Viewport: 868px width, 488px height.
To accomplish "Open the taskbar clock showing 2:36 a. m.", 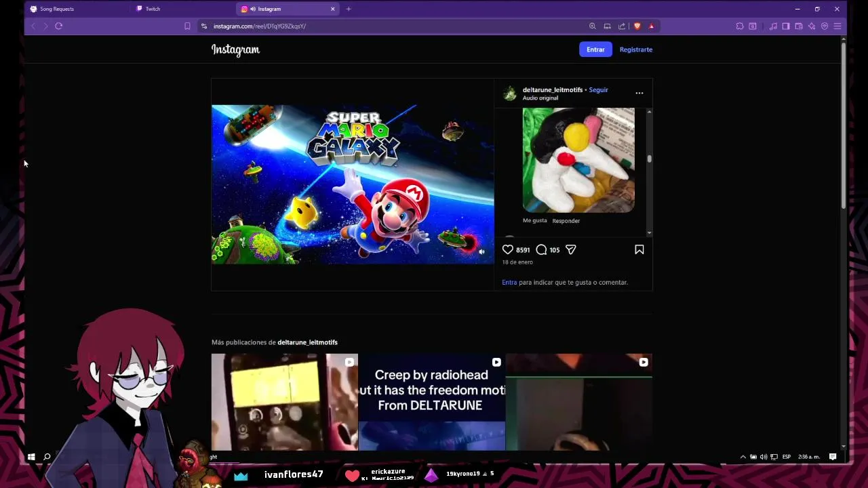I will click(808, 457).
